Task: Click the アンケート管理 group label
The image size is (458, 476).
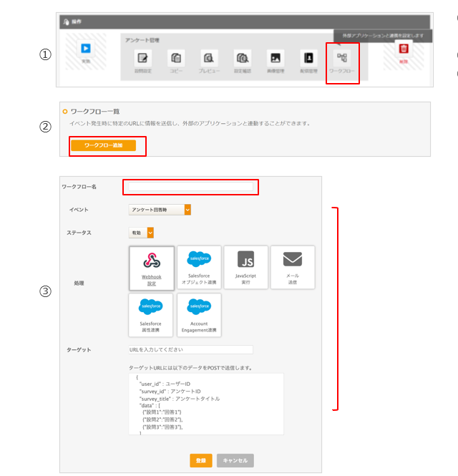Action: 142,40
